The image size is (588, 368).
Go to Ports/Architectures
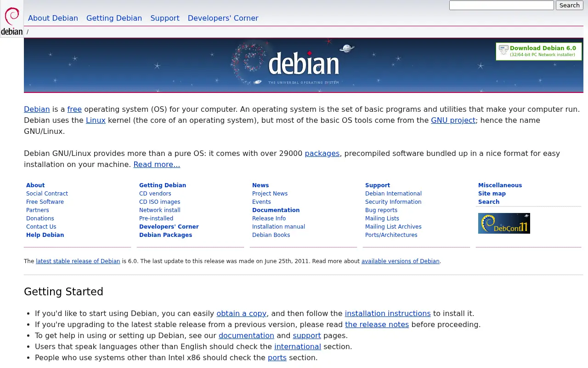coord(391,235)
